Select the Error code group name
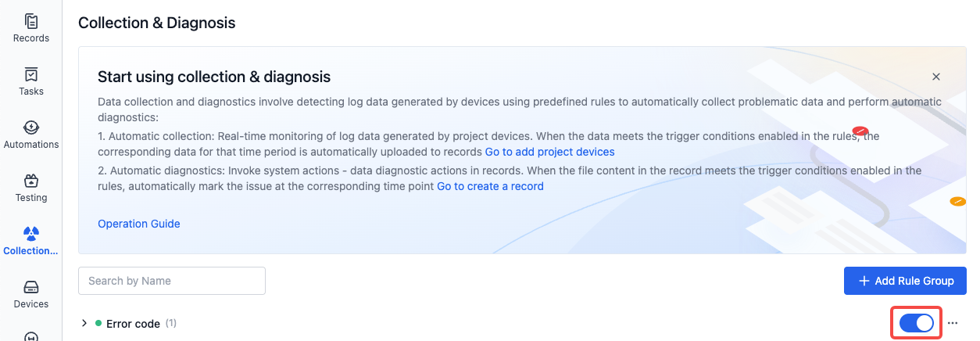This screenshot has width=980, height=341. [x=133, y=324]
